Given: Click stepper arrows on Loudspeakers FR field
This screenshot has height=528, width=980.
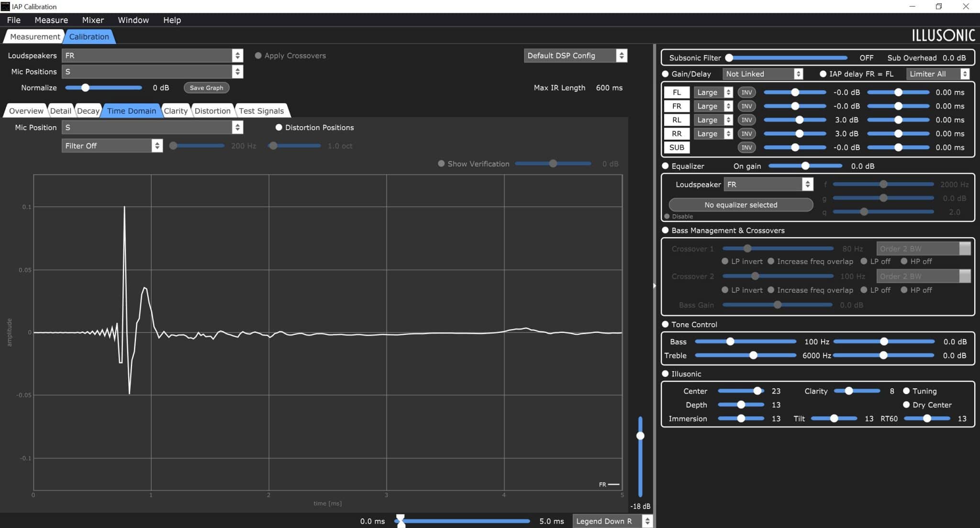Looking at the screenshot, I should pyautogui.click(x=237, y=55).
